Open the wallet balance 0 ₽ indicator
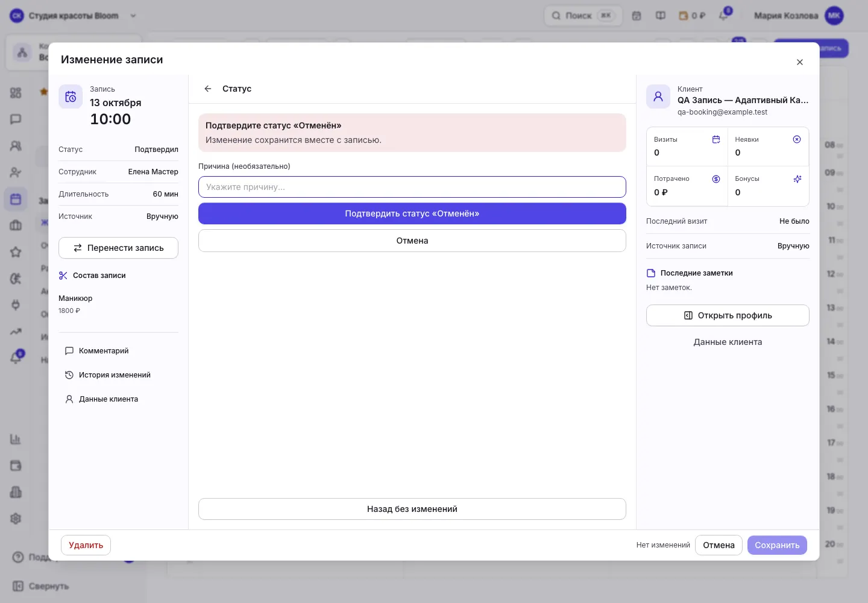Viewport: 868px width, 603px height. pyautogui.click(x=692, y=16)
